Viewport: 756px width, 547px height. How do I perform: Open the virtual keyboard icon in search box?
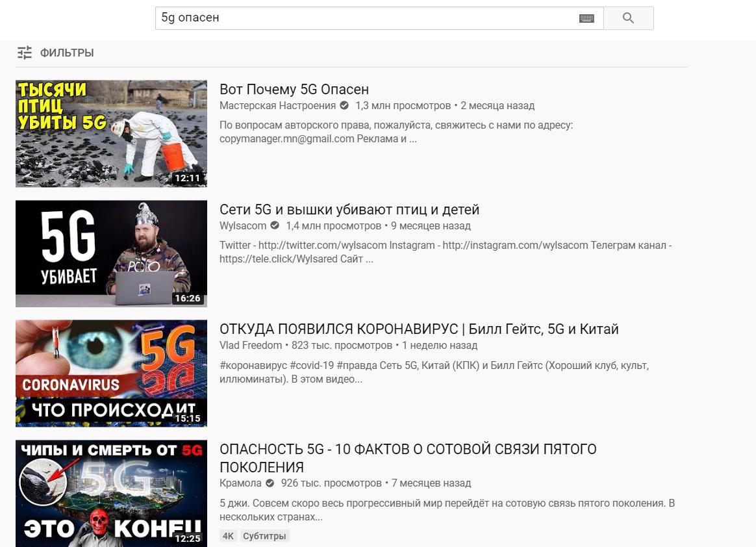point(586,18)
